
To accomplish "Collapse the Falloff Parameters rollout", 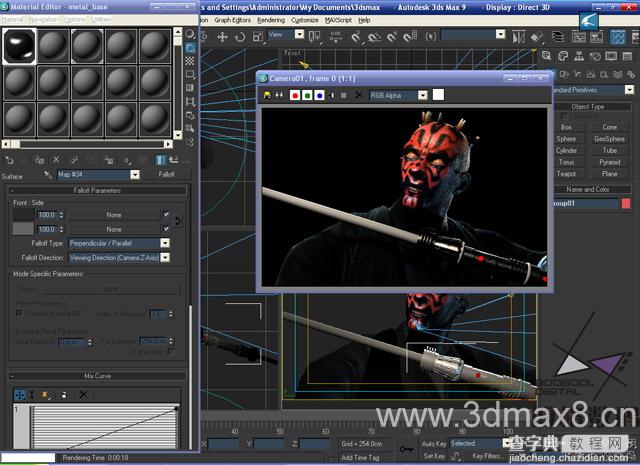I will pos(97,190).
